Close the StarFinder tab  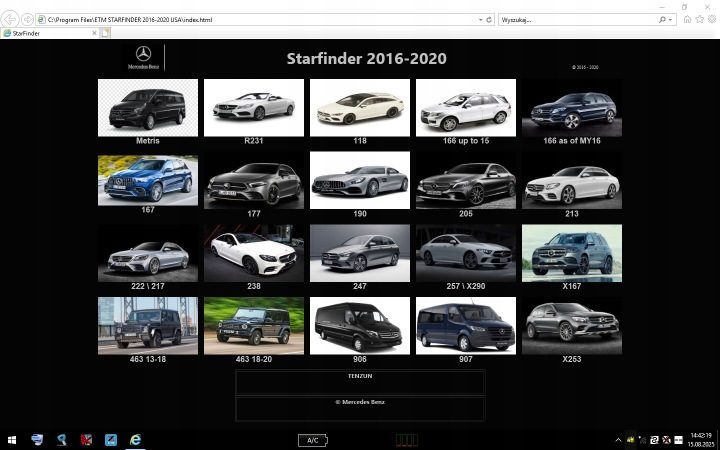coord(94,33)
